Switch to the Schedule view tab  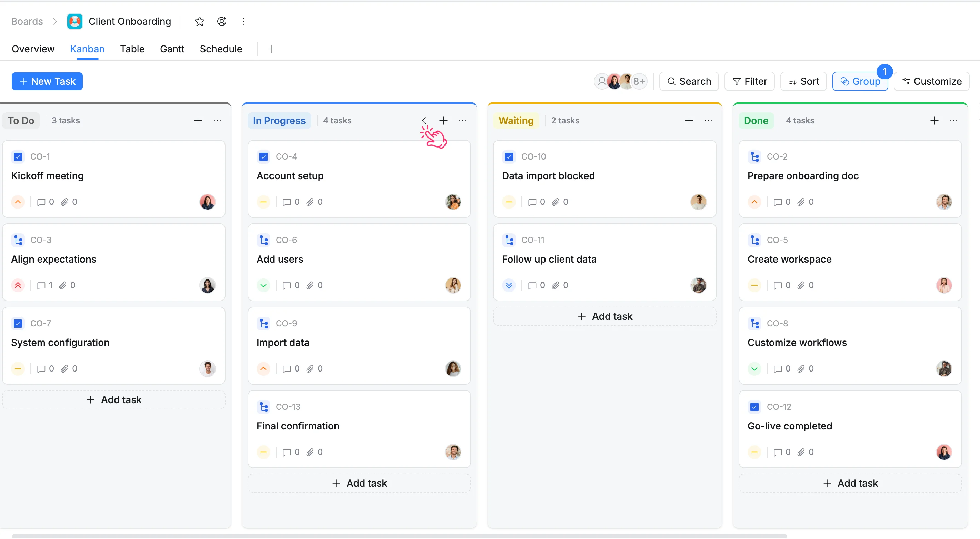tap(221, 49)
